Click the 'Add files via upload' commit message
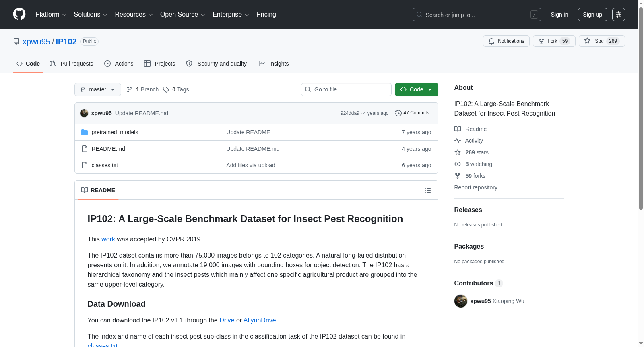The width and height of the screenshot is (644, 347). click(x=251, y=165)
